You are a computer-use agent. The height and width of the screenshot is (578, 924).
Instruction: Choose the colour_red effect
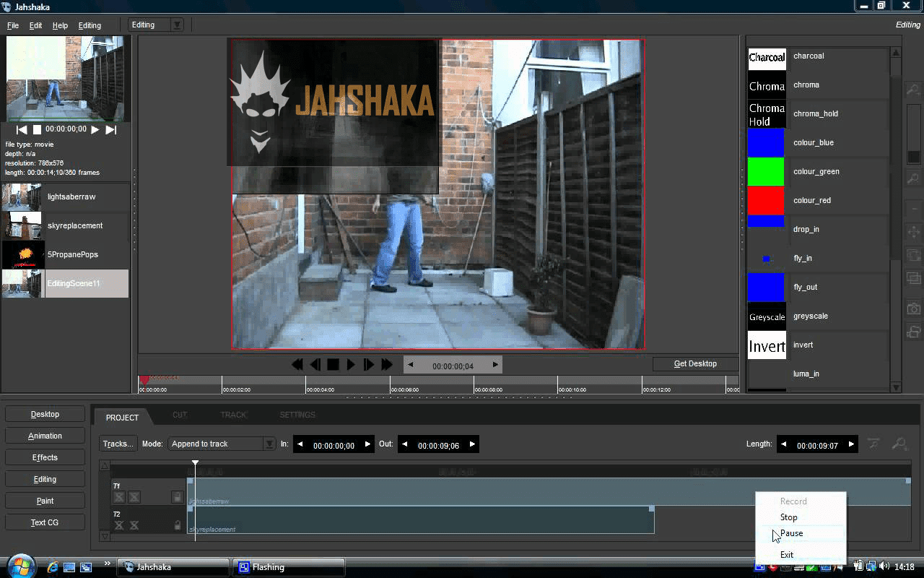click(x=818, y=201)
